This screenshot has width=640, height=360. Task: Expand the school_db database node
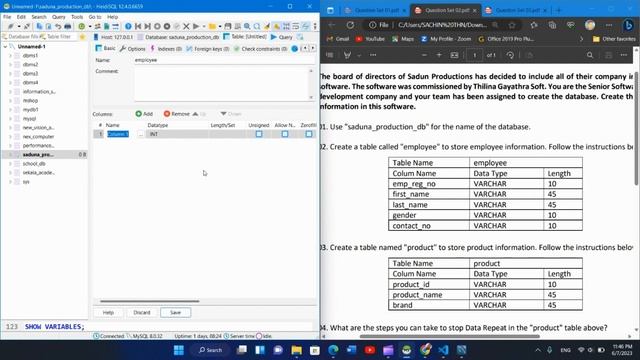(x=10, y=164)
